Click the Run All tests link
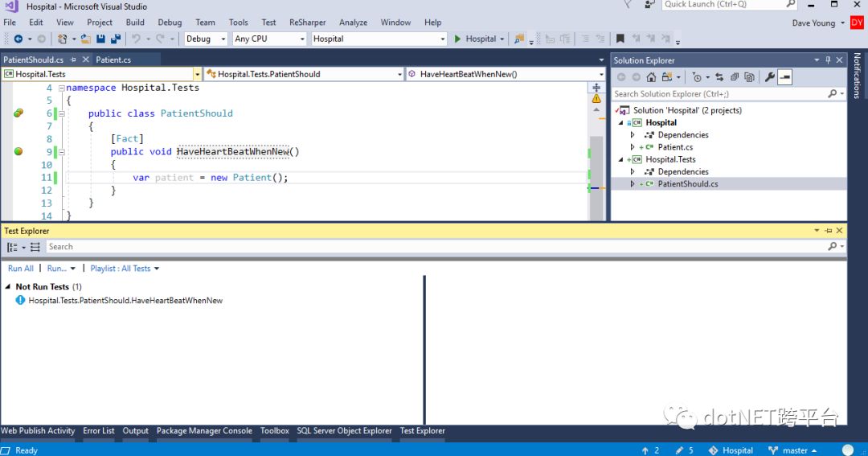 [20, 268]
